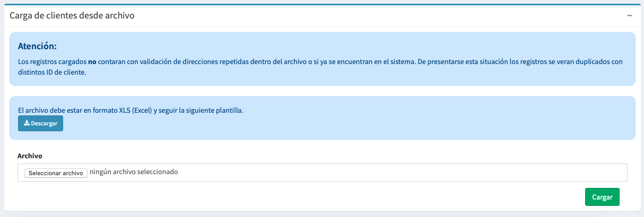Click the Atención heading

click(x=37, y=46)
